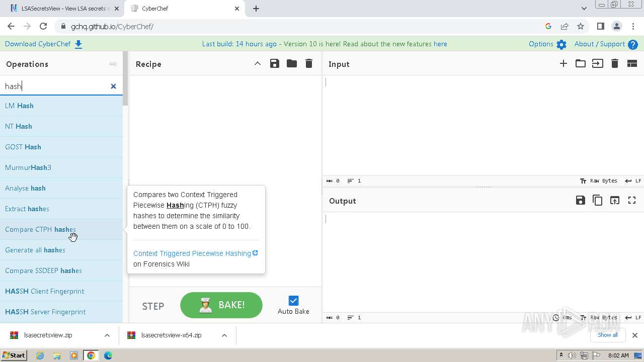The image size is (644, 362).
Task: Open file as input icon
Action: [x=598, y=63]
